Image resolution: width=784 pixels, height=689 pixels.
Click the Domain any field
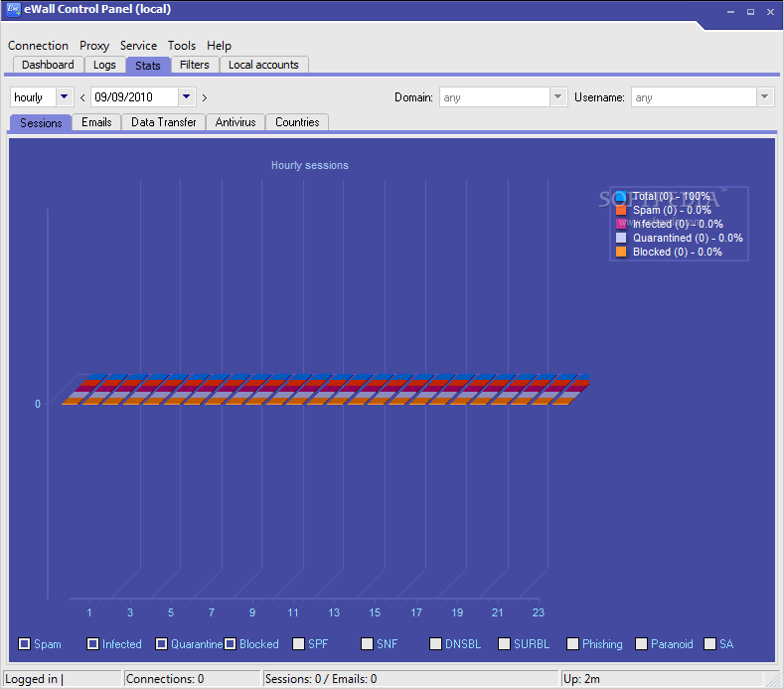pyautogui.click(x=495, y=97)
